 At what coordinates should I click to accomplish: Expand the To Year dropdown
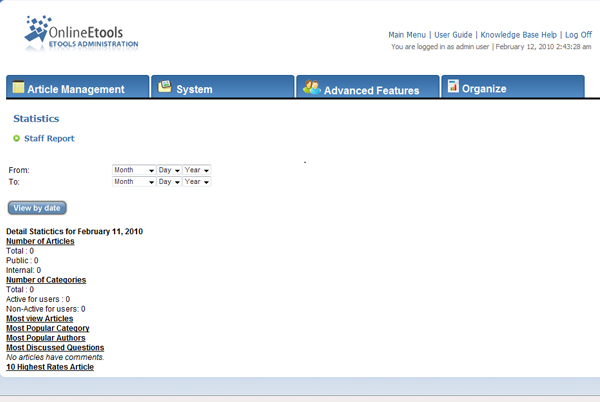(196, 182)
